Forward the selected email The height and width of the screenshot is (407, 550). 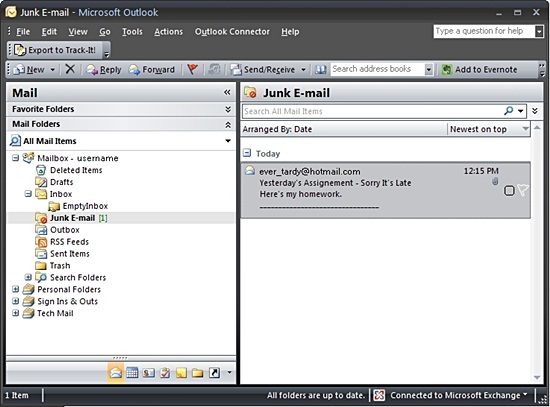152,69
